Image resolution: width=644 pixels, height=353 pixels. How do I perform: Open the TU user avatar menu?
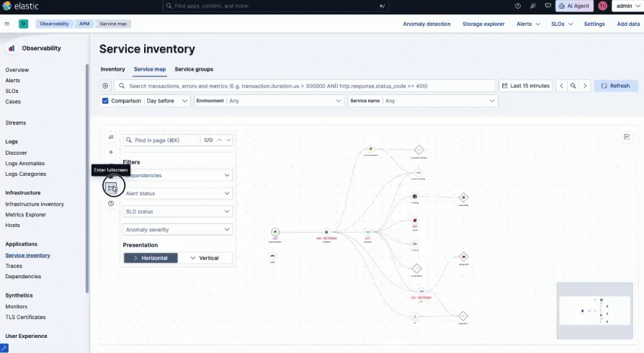pos(602,6)
